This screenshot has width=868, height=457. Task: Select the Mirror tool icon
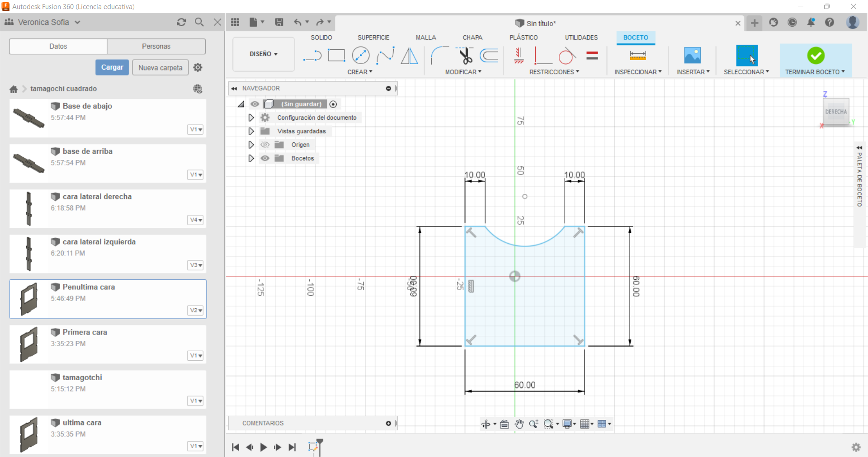(410, 56)
